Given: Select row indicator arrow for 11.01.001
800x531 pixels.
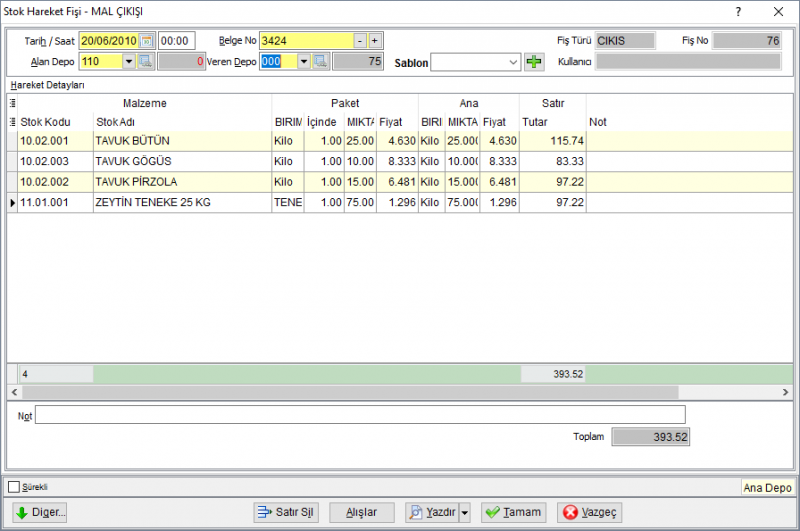Looking at the screenshot, I should tap(12, 203).
